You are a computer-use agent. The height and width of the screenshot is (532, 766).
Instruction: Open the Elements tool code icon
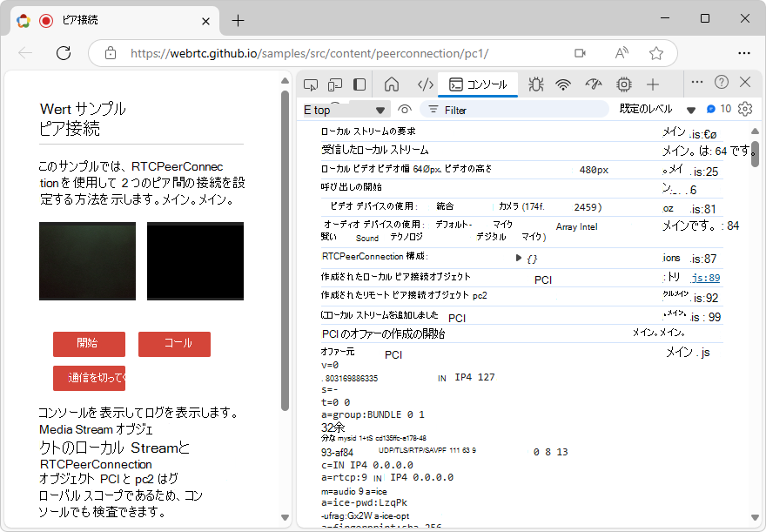425,84
